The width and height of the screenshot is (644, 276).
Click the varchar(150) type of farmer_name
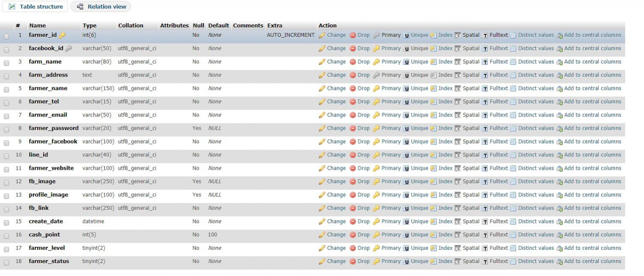point(98,88)
